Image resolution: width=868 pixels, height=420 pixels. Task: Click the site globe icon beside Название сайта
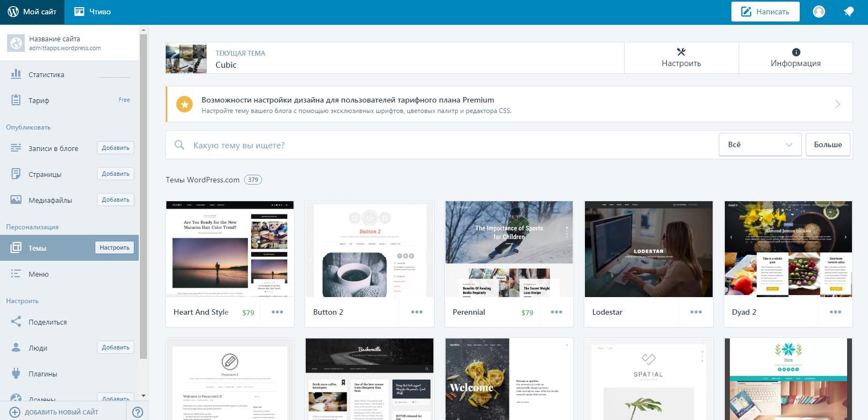click(x=16, y=43)
